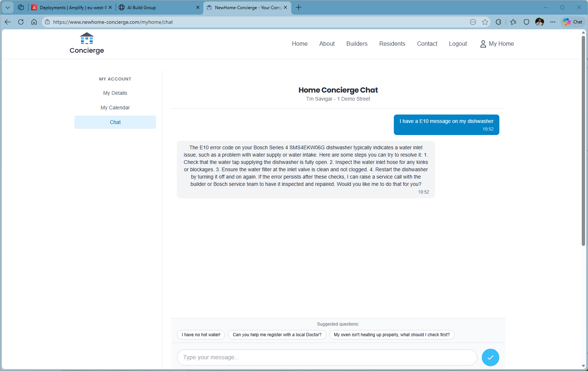Click the Concierge house logo
The height and width of the screenshot is (371, 588).
pyautogui.click(x=87, y=43)
